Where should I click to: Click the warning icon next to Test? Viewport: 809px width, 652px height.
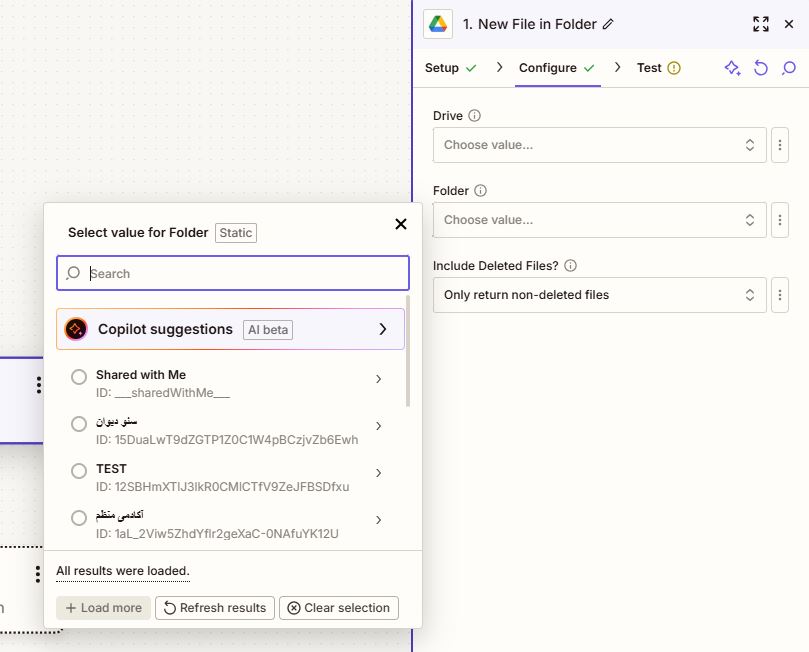674,68
